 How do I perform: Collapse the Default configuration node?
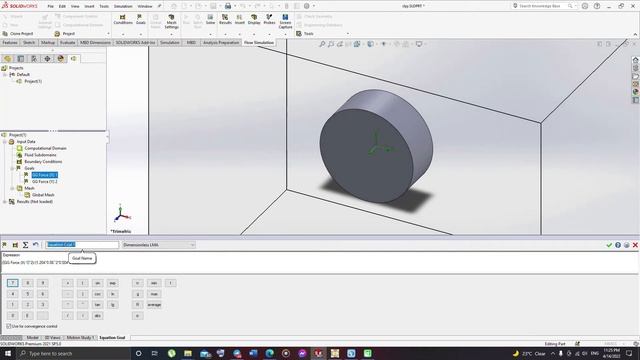[x=5, y=75]
